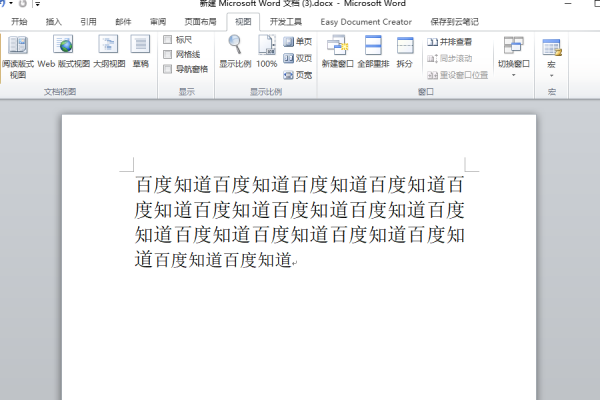Switch to Draft view (草稿)
The image size is (600, 400).
[x=140, y=52]
